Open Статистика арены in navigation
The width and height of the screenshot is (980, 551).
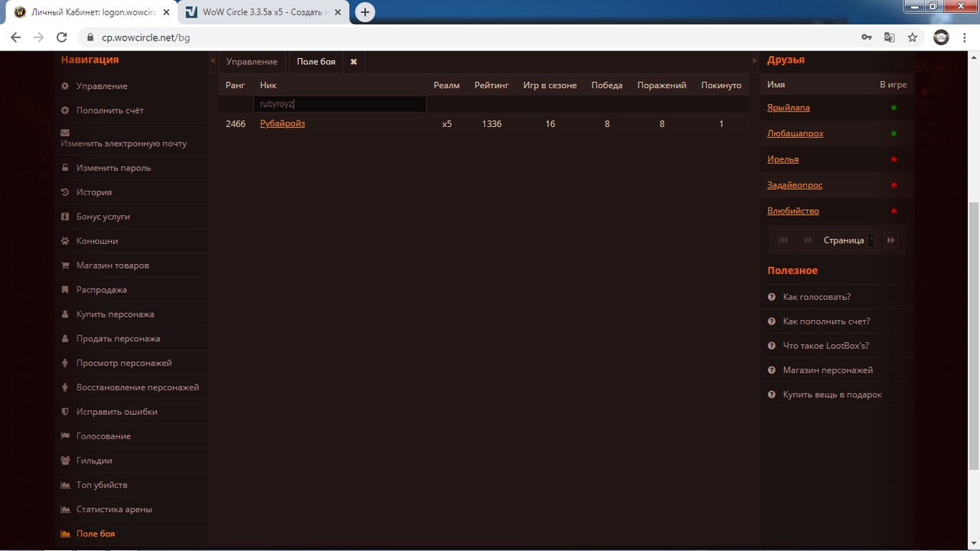tap(114, 510)
